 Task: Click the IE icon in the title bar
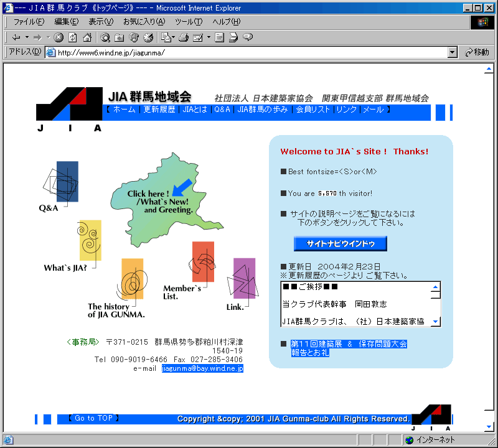(x=8, y=7)
